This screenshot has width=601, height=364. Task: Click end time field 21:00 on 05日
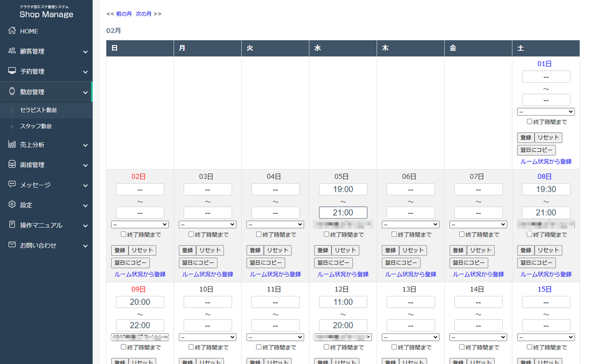click(x=343, y=213)
